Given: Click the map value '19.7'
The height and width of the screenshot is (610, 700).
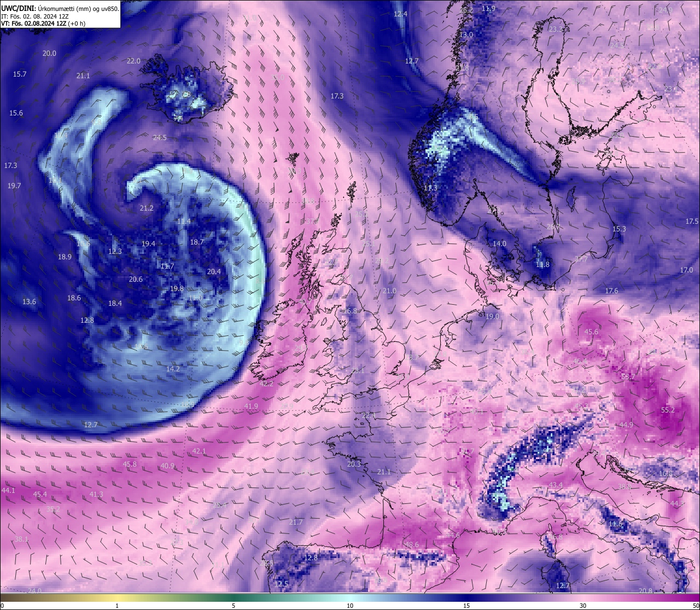Looking at the screenshot, I should pos(14,185).
